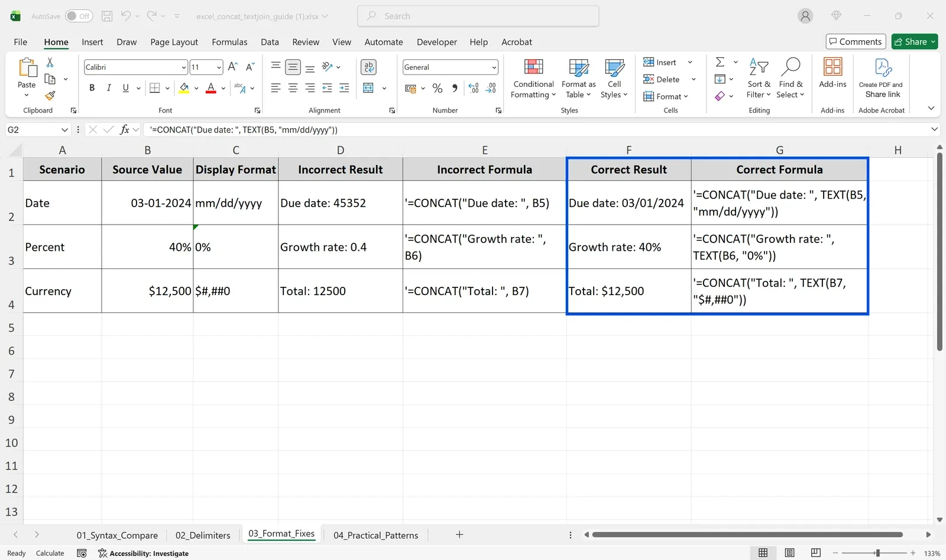Open the Add-ins icon
This screenshot has height=560, width=946.
point(832,73)
